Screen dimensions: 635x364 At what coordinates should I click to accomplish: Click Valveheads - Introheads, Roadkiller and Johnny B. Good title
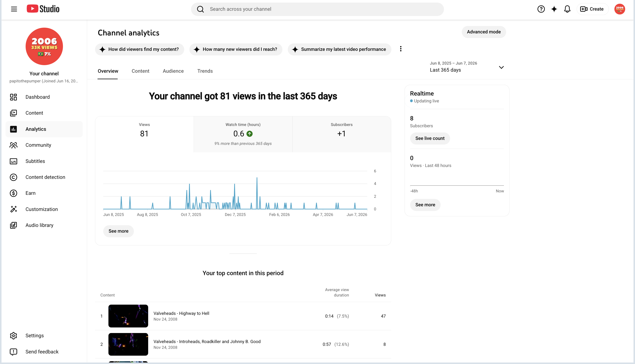207,342
